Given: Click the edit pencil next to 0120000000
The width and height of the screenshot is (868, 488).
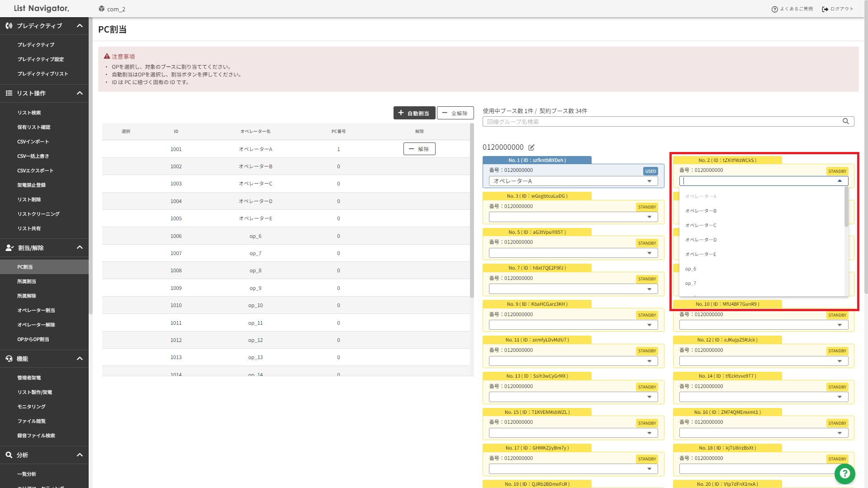Looking at the screenshot, I should coord(531,147).
